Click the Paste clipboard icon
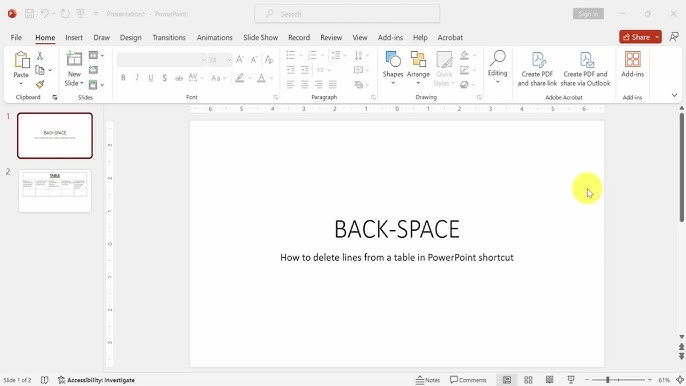Screen dimensions: 686x386 click(x=21, y=60)
